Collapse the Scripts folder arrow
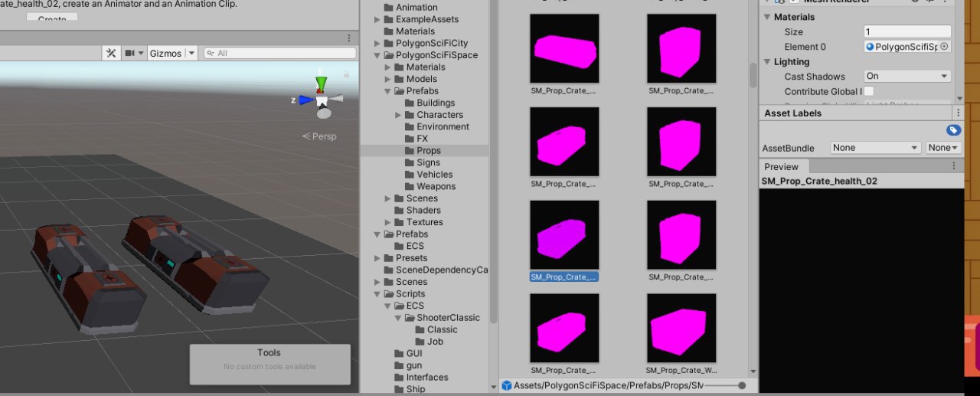This screenshot has width=980, height=396. coord(377,294)
